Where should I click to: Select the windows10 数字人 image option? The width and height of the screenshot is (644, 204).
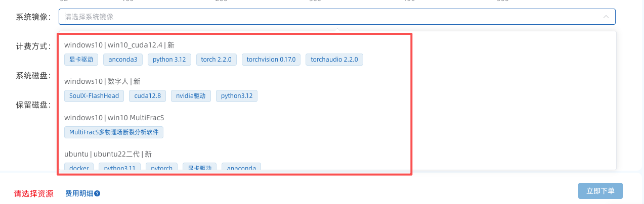pos(102,81)
